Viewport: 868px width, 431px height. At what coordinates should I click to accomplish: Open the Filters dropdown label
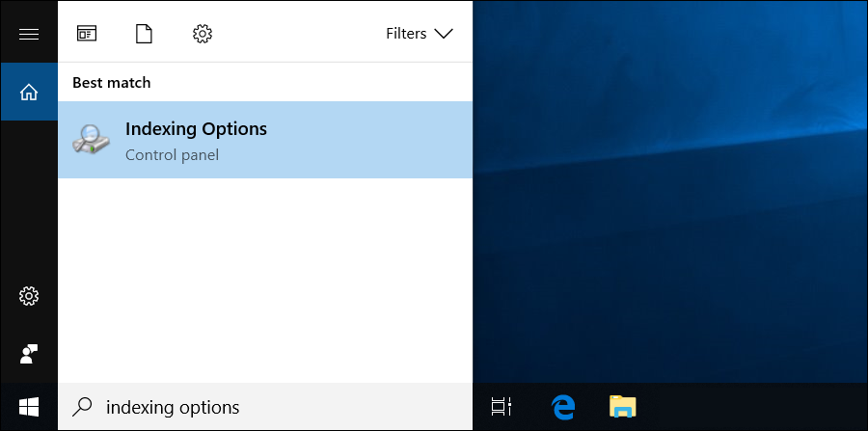coord(406,34)
